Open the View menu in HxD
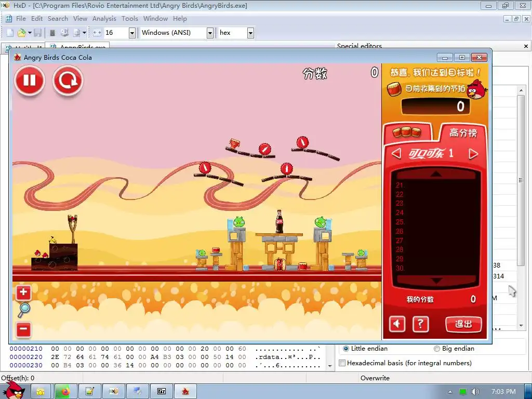The image size is (532, 399). click(x=80, y=19)
